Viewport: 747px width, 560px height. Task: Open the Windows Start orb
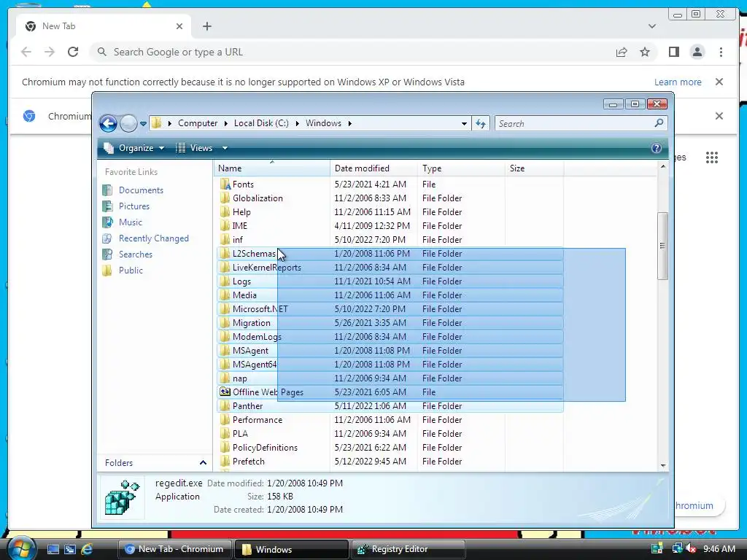point(21,548)
